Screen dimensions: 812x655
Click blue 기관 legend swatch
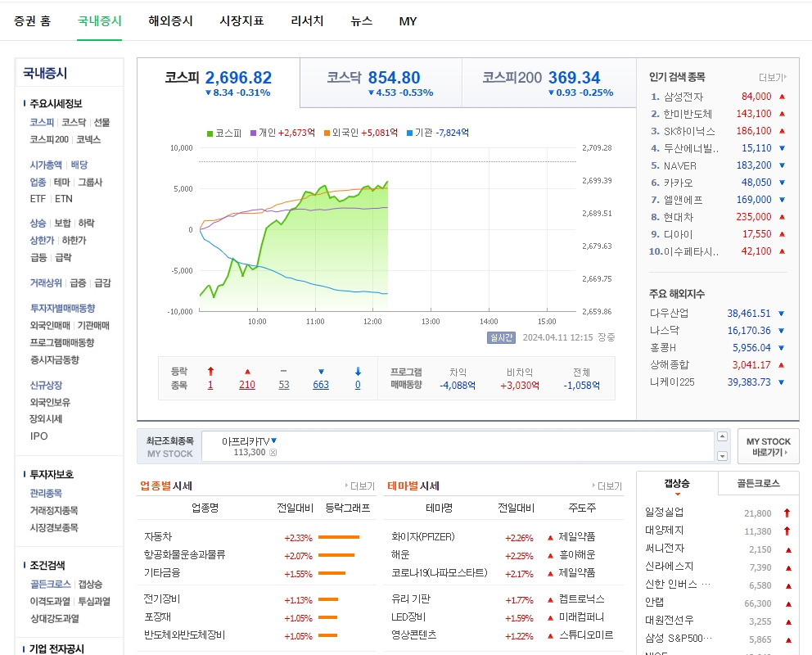[x=409, y=133]
